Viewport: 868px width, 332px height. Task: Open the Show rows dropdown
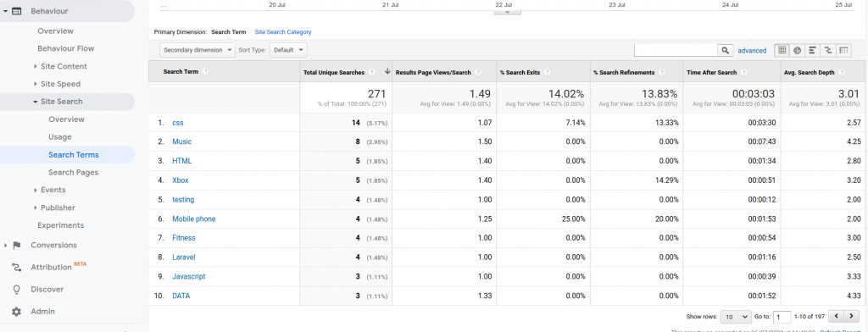point(736,317)
